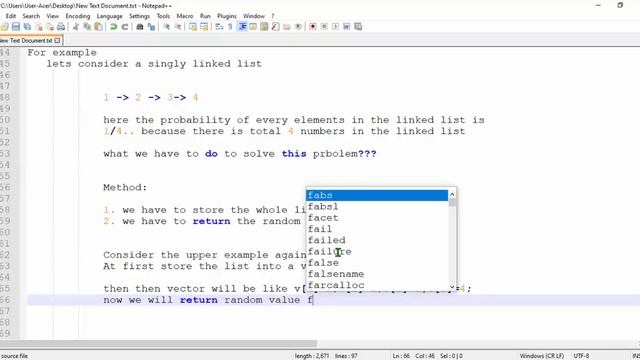Open the Edit menu
The height and width of the screenshot is (360, 640).
coord(11,16)
